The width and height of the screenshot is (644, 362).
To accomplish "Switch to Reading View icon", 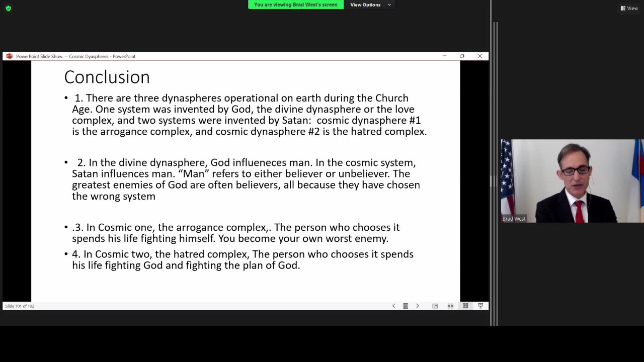I will (465, 306).
